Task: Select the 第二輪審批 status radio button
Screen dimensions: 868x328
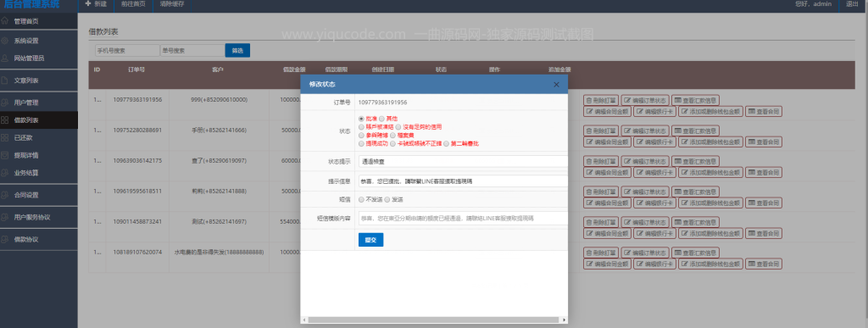Action: [446, 143]
